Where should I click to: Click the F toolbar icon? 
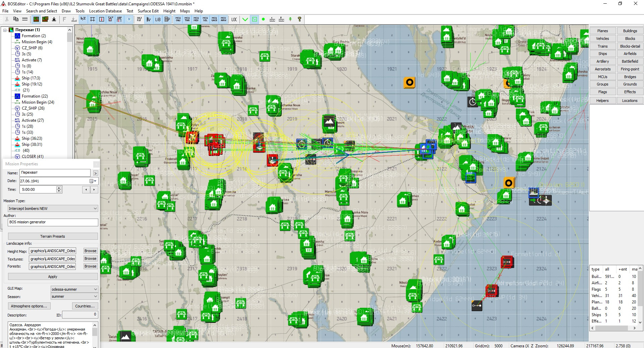tap(65, 19)
